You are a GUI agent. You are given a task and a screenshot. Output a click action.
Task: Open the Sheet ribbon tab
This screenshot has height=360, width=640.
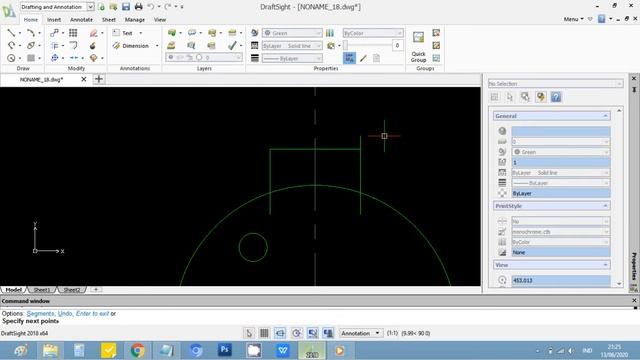(x=109, y=20)
